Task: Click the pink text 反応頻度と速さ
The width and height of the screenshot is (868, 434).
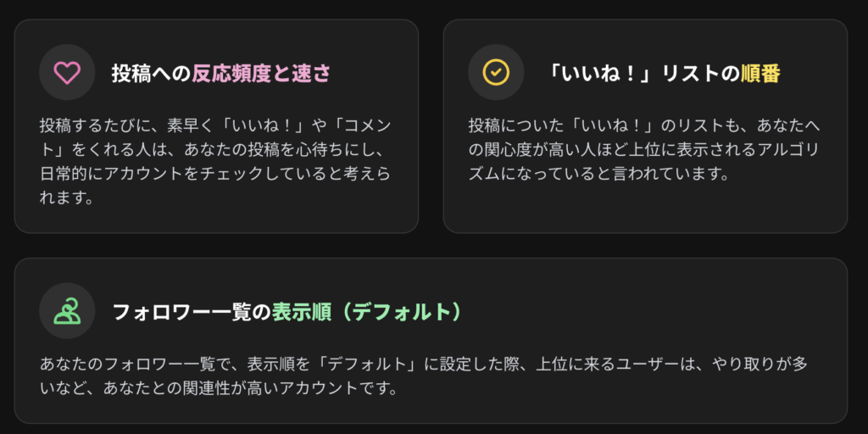Action: tap(261, 73)
